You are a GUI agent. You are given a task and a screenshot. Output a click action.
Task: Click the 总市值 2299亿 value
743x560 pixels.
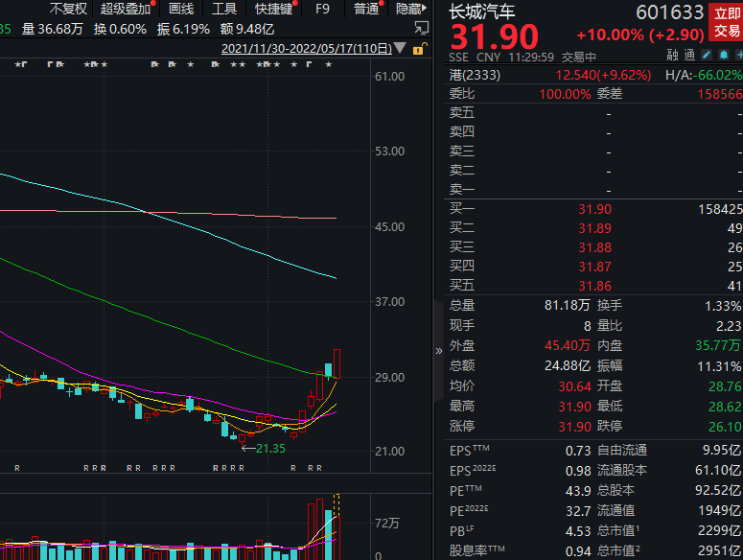click(x=719, y=530)
